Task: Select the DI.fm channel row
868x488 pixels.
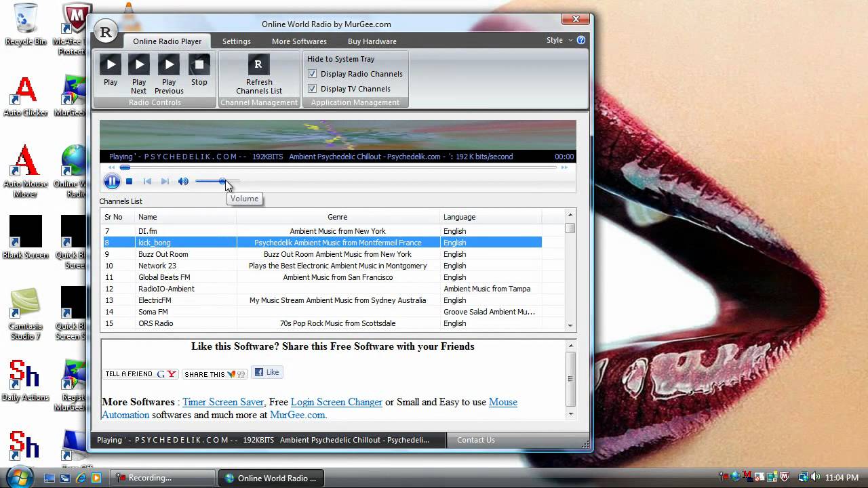Action: coord(322,231)
